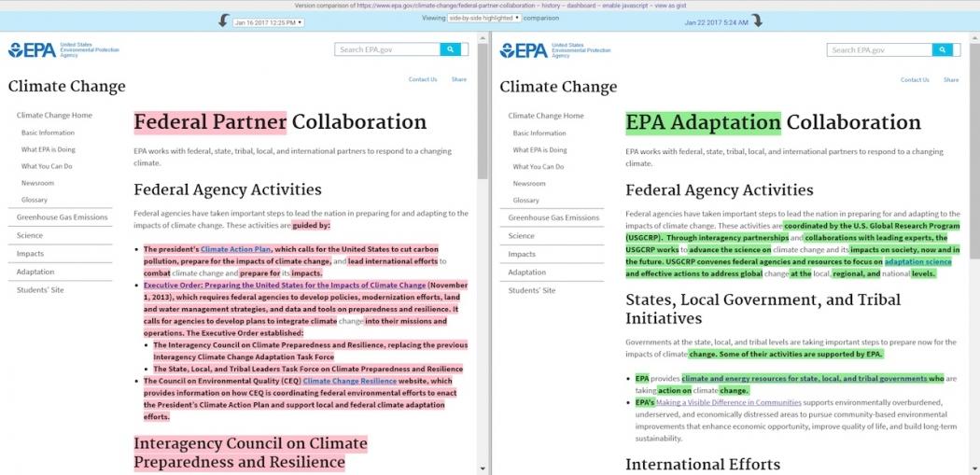Open Students' Site in the left sidebar
Viewport: 980px width, 475px height.
point(40,290)
